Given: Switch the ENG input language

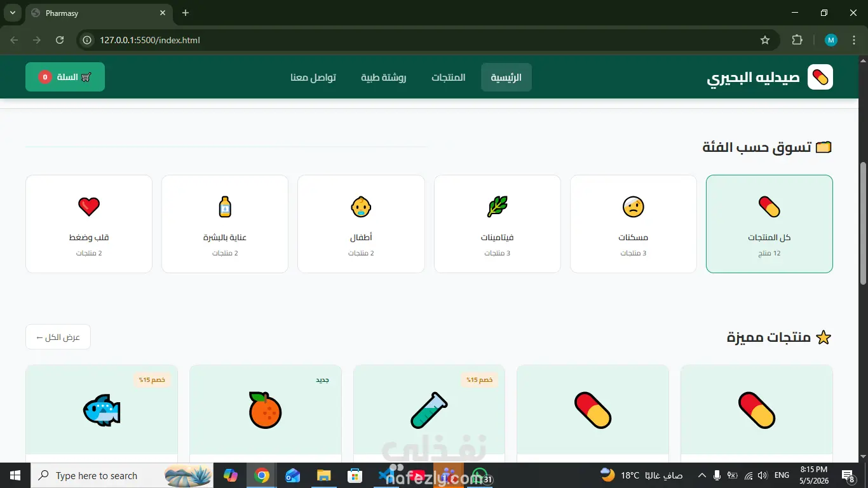Looking at the screenshot, I should 782,475.
